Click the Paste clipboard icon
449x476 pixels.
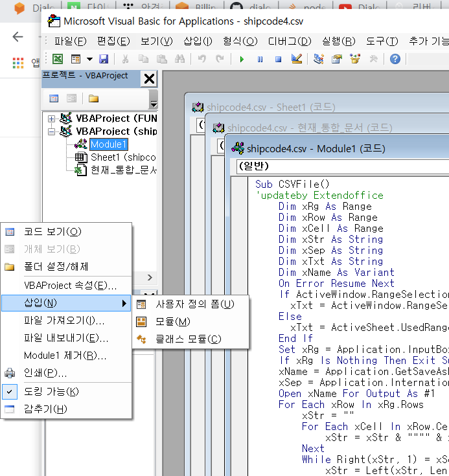click(x=161, y=59)
